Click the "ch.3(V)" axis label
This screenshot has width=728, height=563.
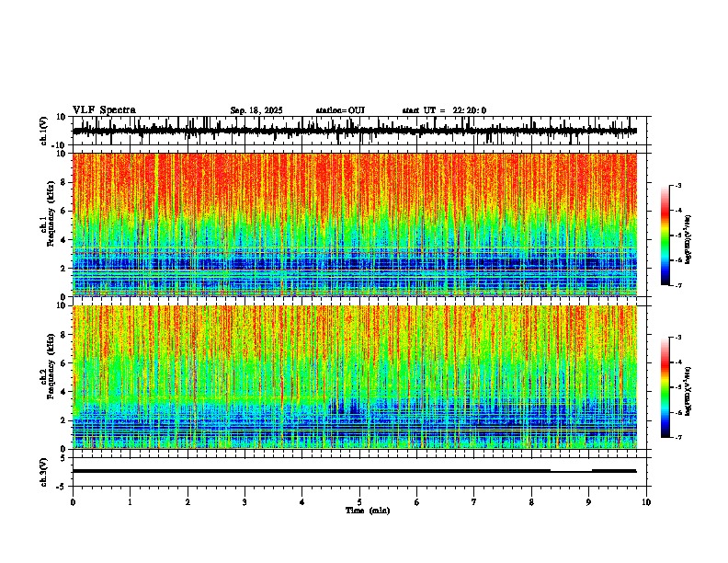[44, 472]
